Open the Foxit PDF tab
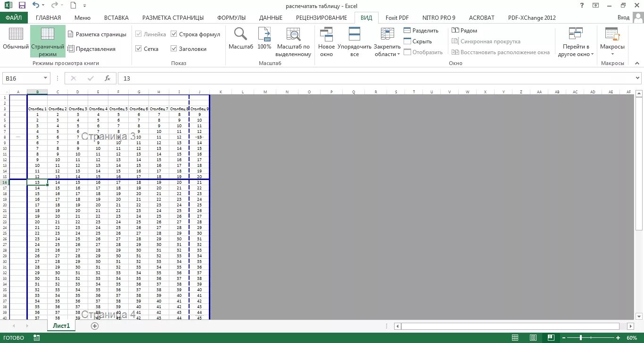 tap(397, 18)
